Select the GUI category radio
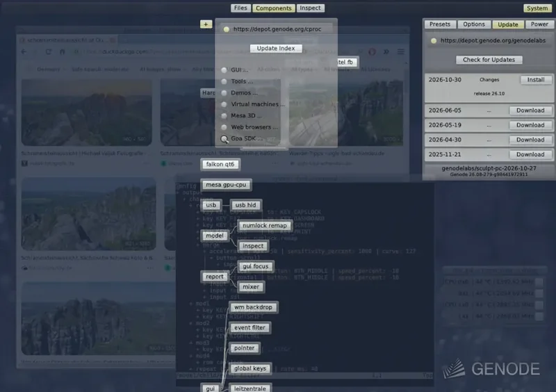The width and height of the screenshot is (556, 392). [224, 70]
